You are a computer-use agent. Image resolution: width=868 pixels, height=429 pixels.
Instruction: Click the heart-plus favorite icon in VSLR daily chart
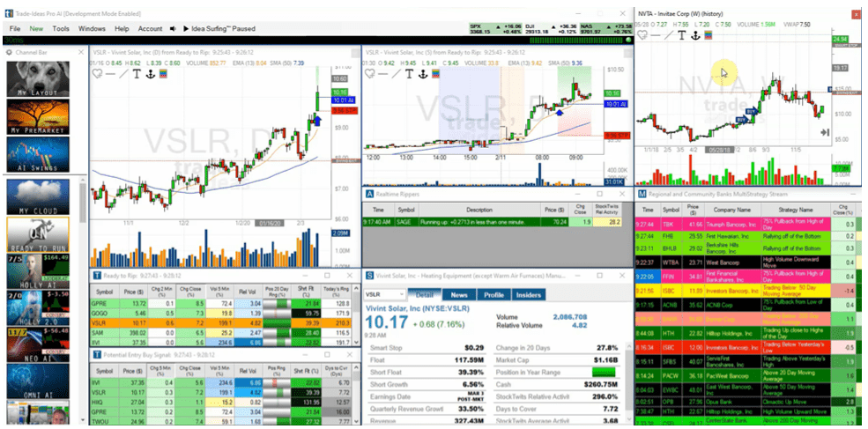97,74
